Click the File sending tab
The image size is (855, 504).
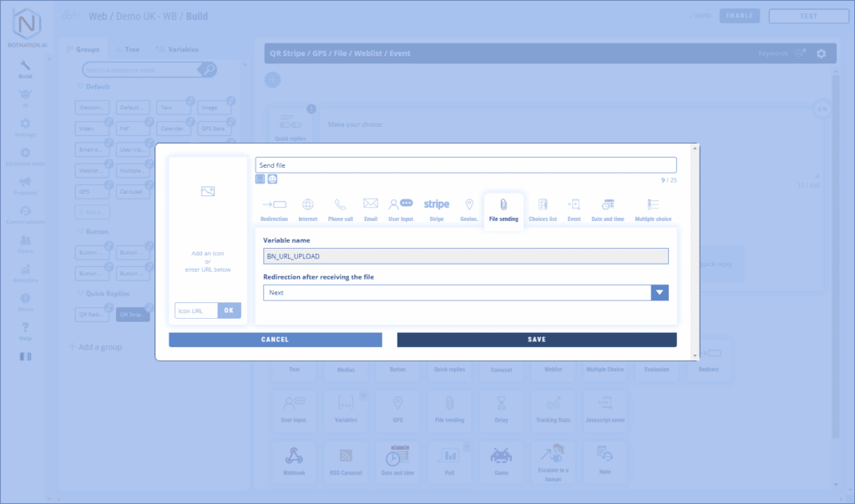503,209
